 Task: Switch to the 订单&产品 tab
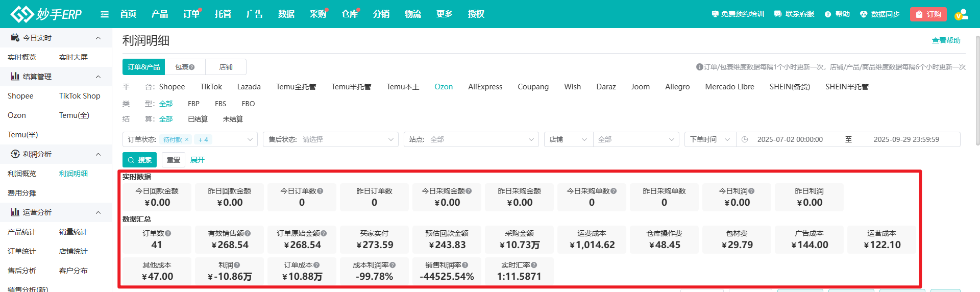[x=143, y=67]
